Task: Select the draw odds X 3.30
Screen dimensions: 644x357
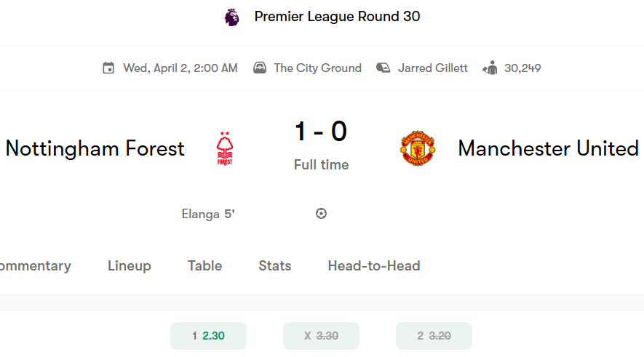Action: [x=321, y=336]
